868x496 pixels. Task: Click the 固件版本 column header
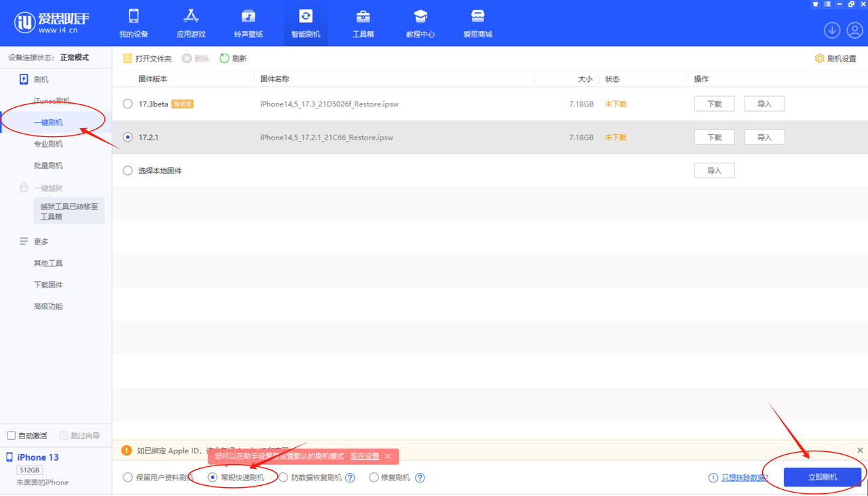[153, 79]
